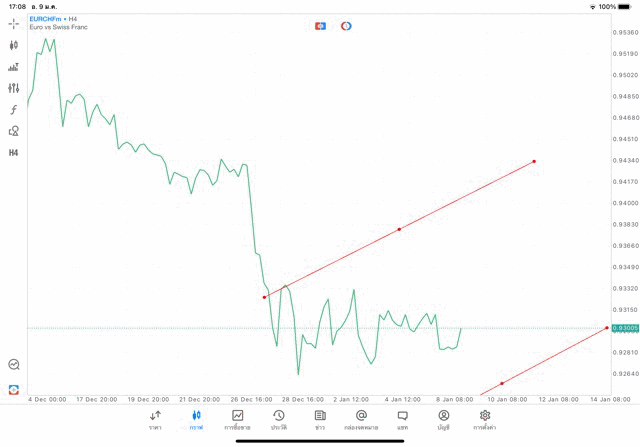The width and height of the screenshot is (640, 447).
Task: Open the ประวัติ (History) tab
Action: 279,419
